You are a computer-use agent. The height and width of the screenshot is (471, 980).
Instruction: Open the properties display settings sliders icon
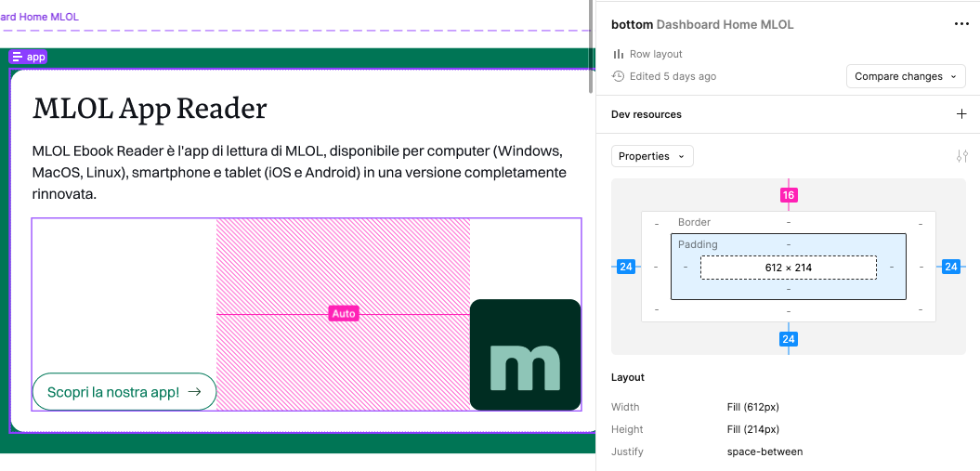click(961, 156)
